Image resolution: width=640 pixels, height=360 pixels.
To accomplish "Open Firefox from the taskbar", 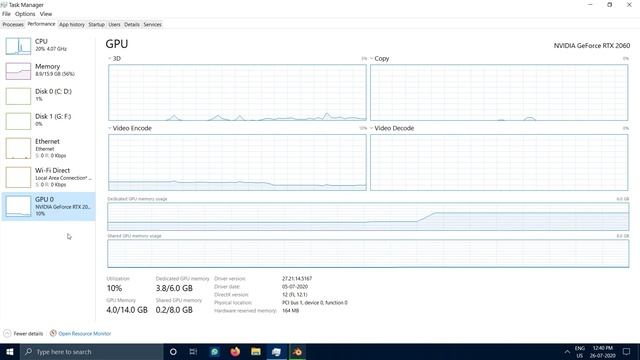I will (x=235, y=351).
